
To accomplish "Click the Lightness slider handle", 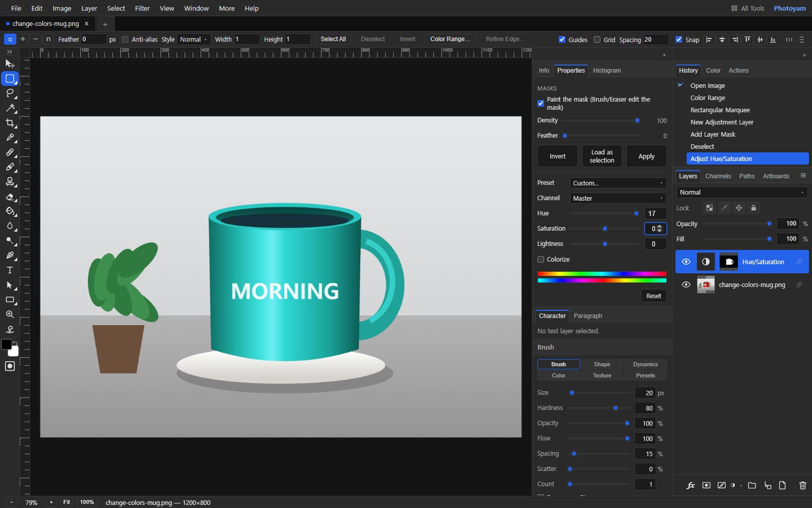I will coord(605,244).
